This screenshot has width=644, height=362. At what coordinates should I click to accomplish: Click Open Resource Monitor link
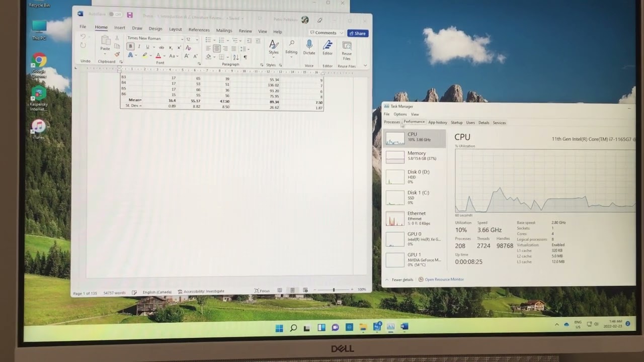(441, 280)
